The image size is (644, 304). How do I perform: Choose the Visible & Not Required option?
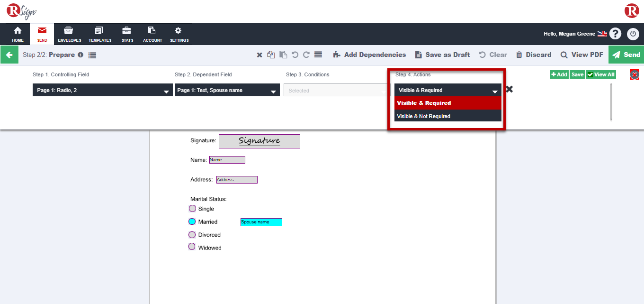(x=447, y=116)
